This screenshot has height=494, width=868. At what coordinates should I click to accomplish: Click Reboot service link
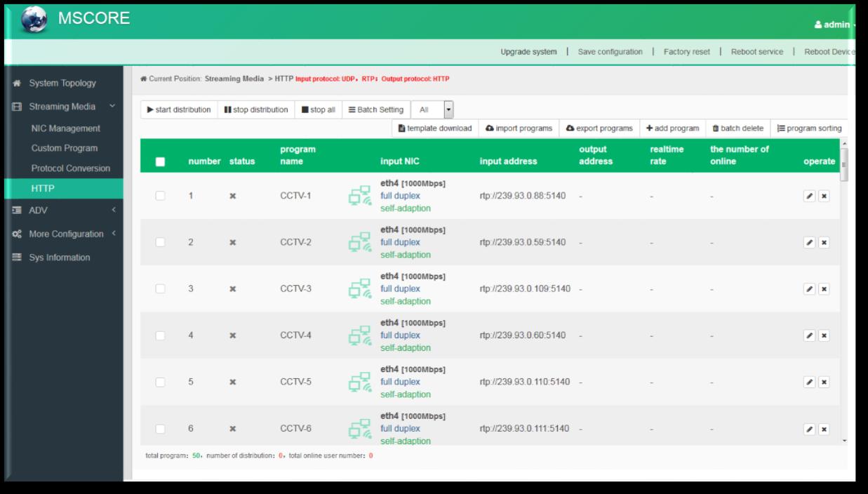757,52
